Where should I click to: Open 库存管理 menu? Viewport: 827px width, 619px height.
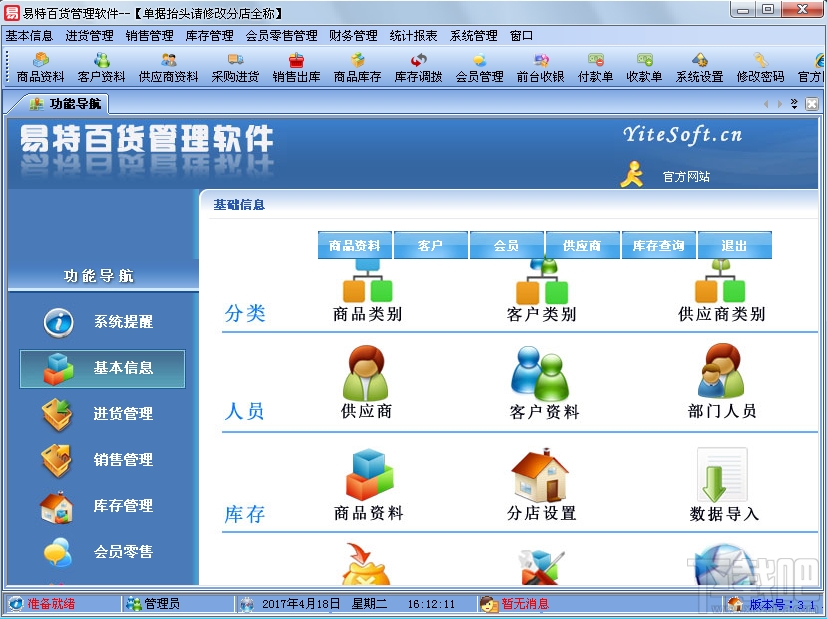(209, 36)
